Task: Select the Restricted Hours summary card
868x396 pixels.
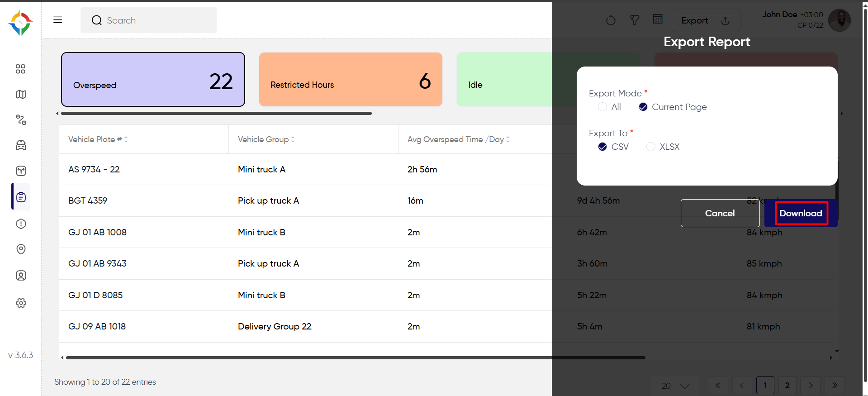Action: [351, 80]
